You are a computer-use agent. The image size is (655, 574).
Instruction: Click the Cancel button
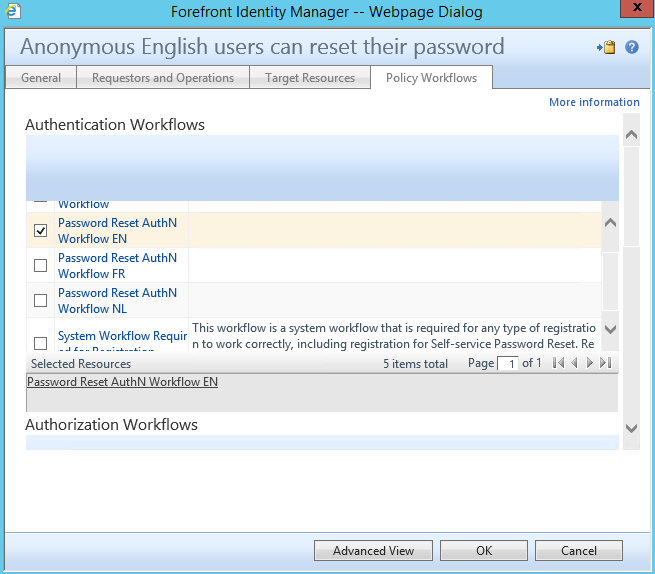pyautogui.click(x=579, y=551)
